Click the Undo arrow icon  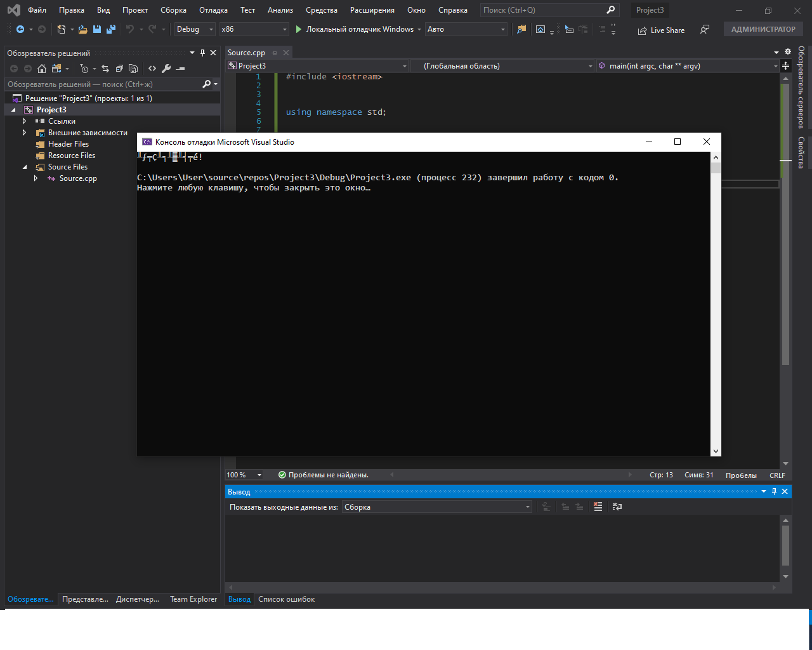[x=130, y=29]
